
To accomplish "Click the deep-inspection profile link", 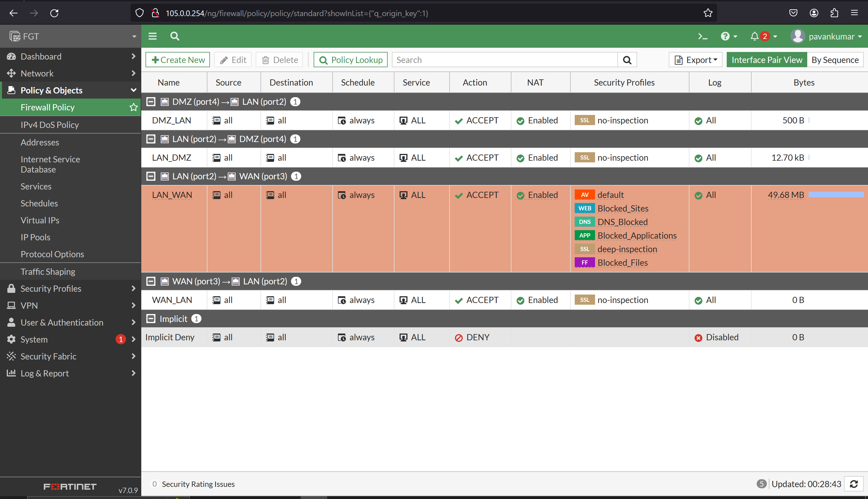I will (x=627, y=249).
